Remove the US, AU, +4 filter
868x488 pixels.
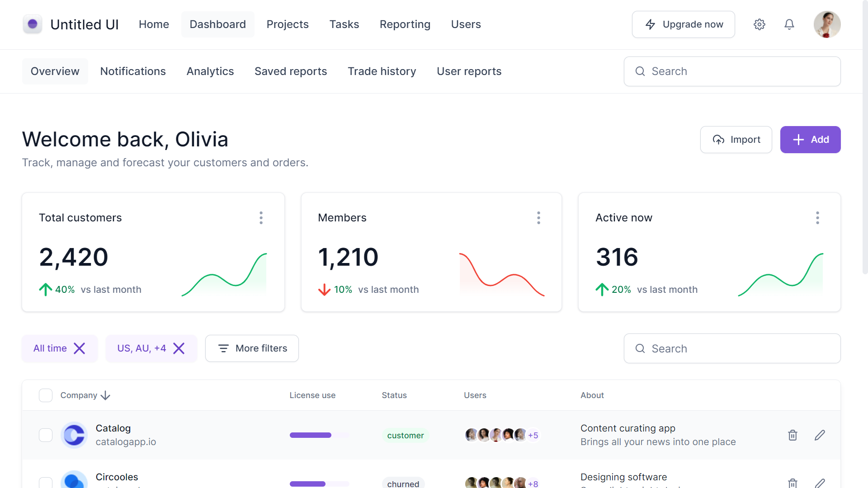click(179, 348)
